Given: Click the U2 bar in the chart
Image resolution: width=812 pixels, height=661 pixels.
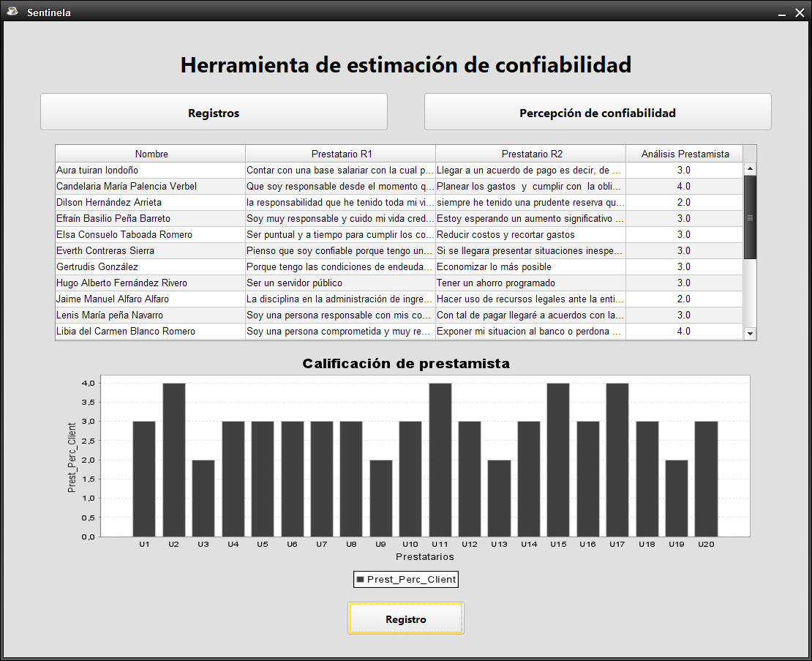Looking at the screenshot, I should [x=173, y=460].
